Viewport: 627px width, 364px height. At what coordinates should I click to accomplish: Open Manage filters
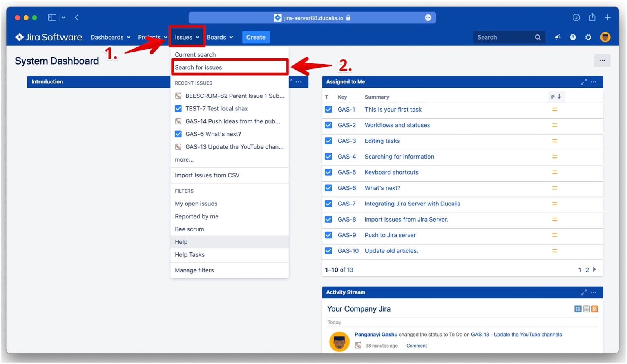(x=230, y=270)
